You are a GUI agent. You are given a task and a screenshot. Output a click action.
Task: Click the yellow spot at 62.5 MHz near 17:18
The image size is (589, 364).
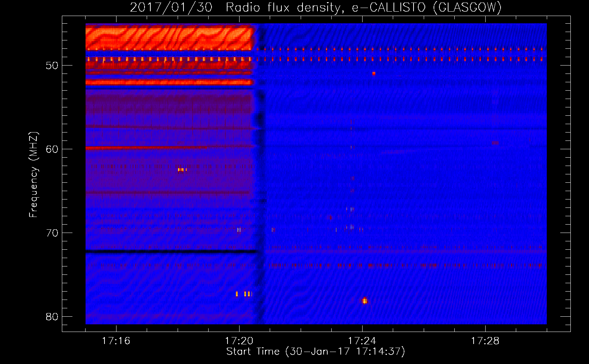coord(182,170)
